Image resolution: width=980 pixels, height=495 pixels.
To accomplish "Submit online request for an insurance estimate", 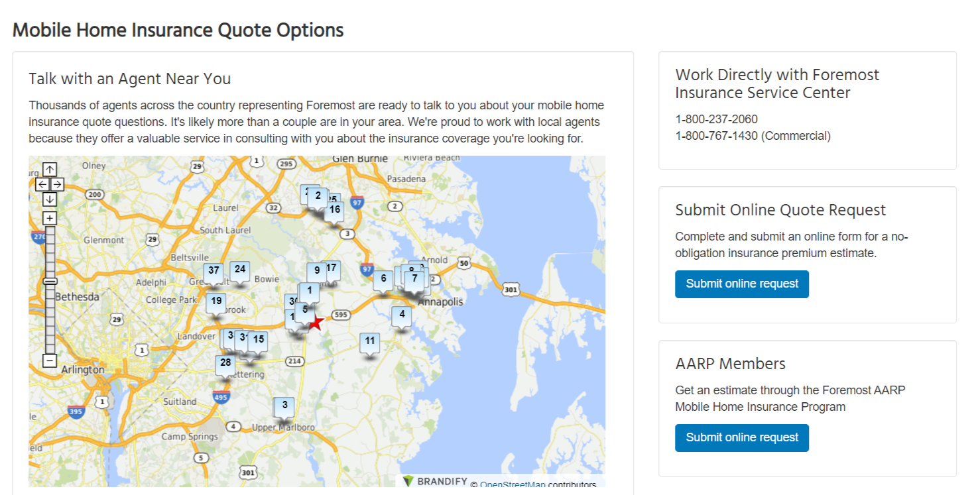I will (741, 284).
